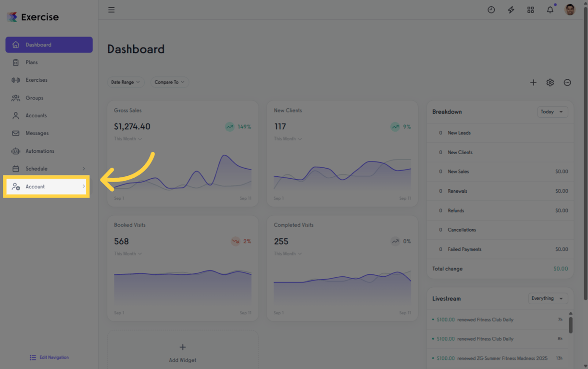
Task: Click the Exercises dumbbell icon
Action: coord(16,80)
